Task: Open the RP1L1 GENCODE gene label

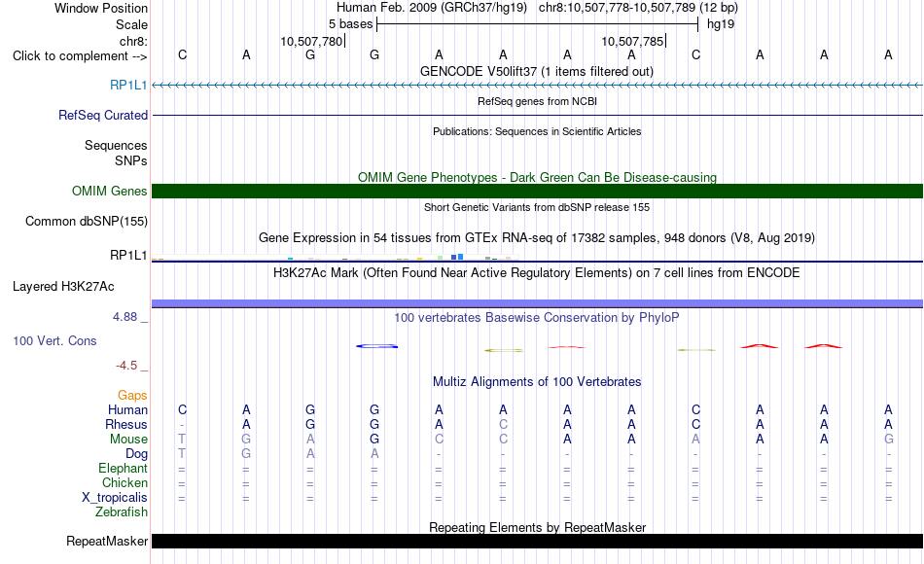Action: click(128, 85)
